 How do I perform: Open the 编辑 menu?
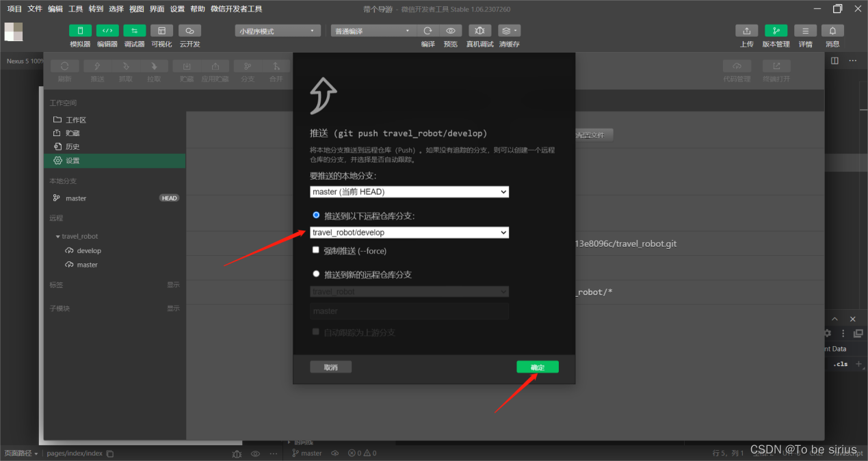55,9
